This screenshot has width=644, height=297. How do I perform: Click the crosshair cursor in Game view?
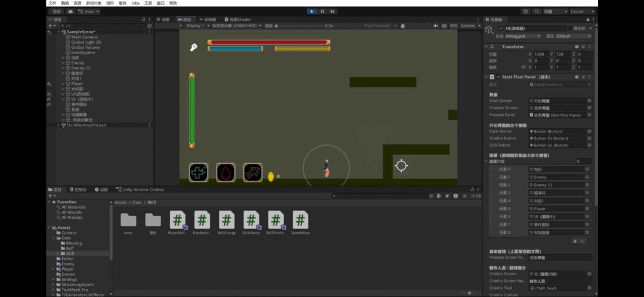click(401, 166)
